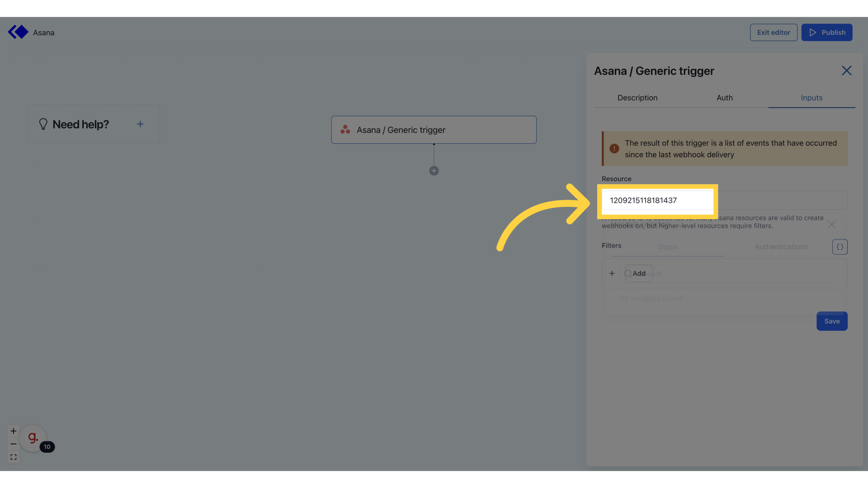Open the variable selector with the braces icon
The height and width of the screenshot is (488, 868).
(x=840, y=247)
